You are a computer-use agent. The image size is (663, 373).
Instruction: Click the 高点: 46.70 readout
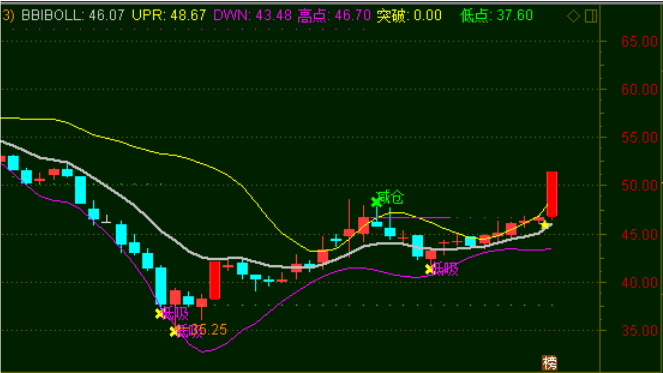334,16
